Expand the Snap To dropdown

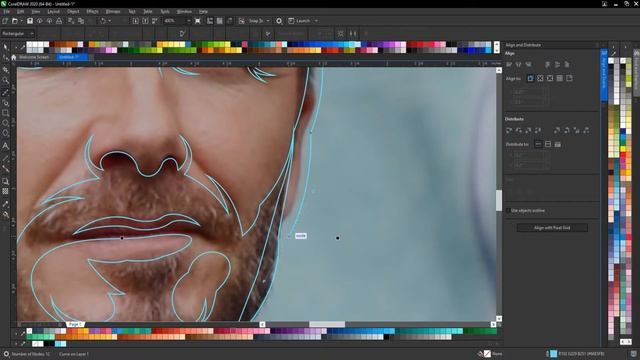[268, 20]
